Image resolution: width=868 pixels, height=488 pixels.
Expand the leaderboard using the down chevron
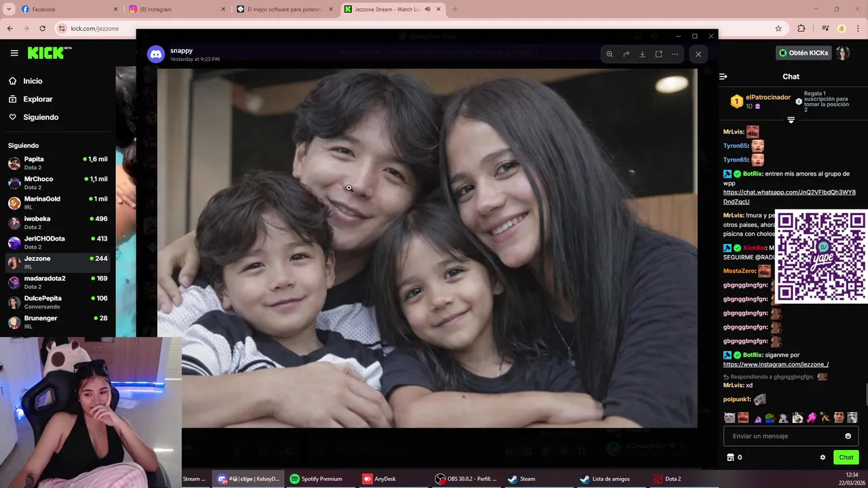[x=791, y=120]
